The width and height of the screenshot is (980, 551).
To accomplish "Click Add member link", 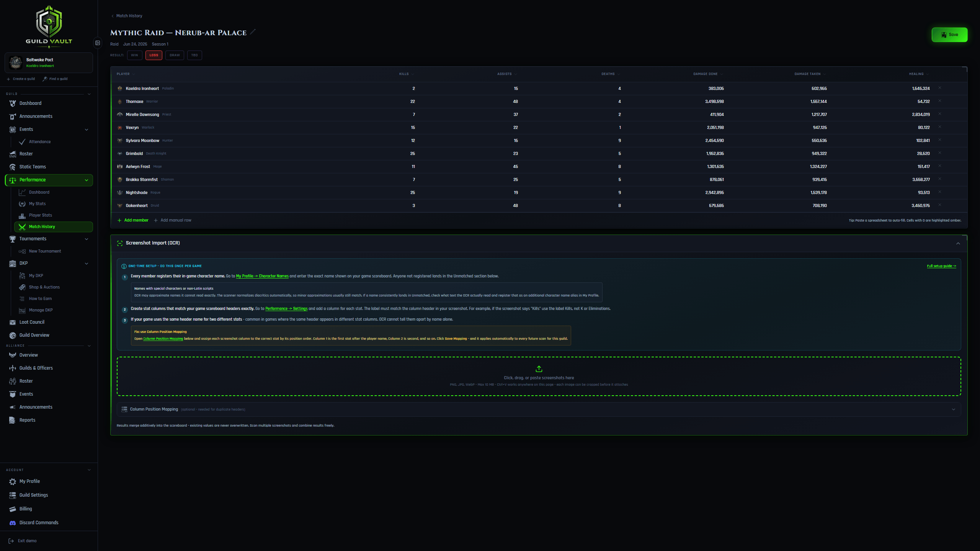I will (x=133, y=220).
